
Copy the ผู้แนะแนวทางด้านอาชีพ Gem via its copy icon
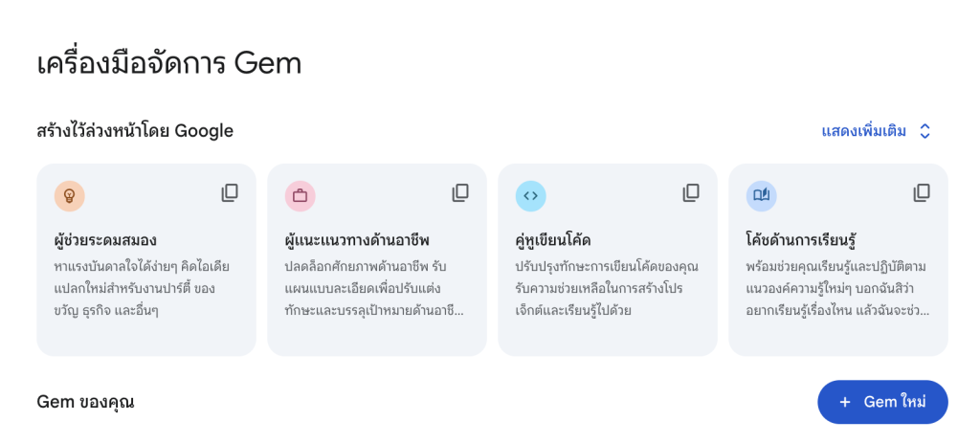point(460,193)
